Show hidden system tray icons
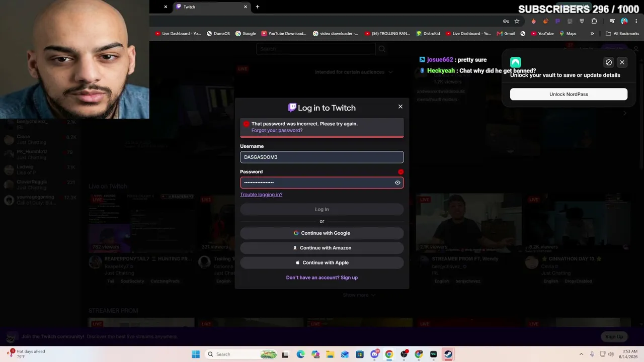This screenshot has width=644, height=362. tap(581, 354)
